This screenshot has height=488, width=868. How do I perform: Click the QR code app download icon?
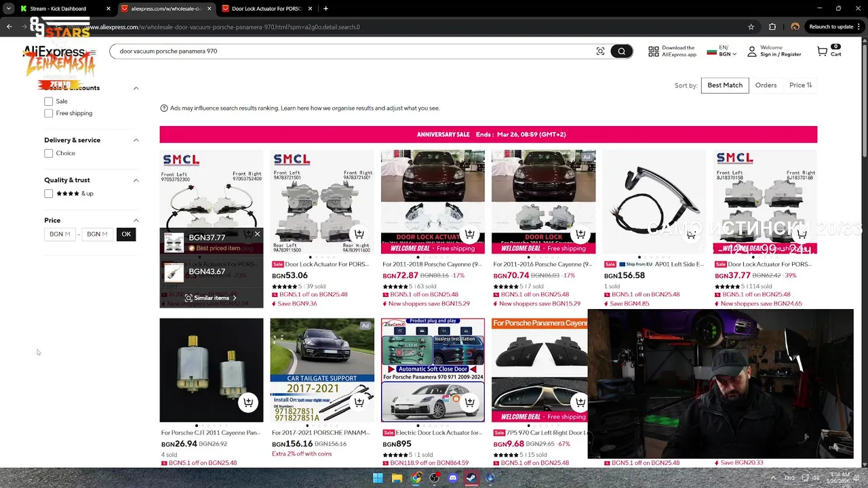pos(654,52)
